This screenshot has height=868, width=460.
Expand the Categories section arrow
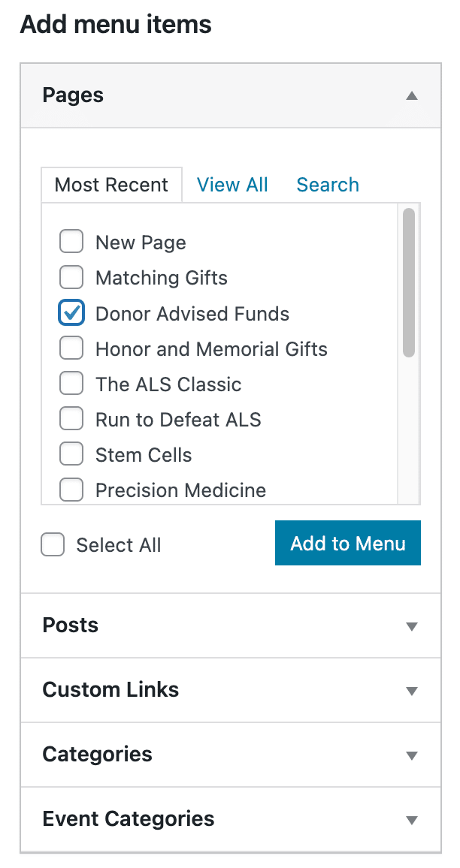(x=411, y=755)
